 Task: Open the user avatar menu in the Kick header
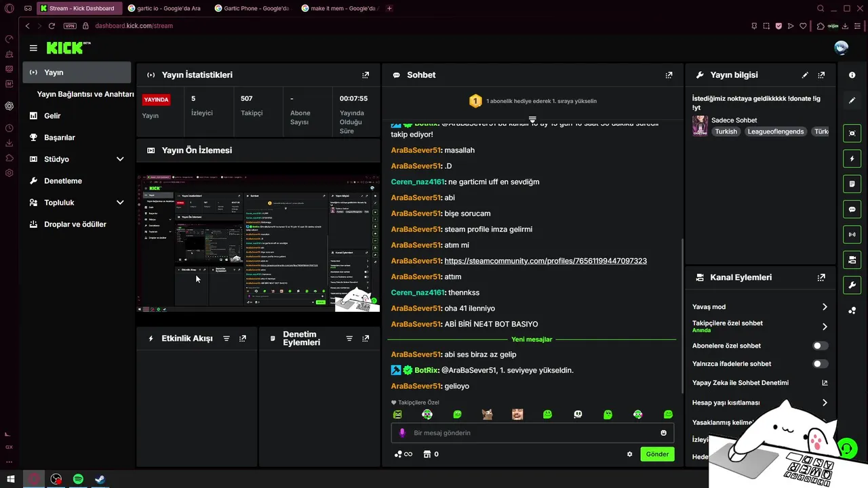pyautogui.click(x=841, y=47)
